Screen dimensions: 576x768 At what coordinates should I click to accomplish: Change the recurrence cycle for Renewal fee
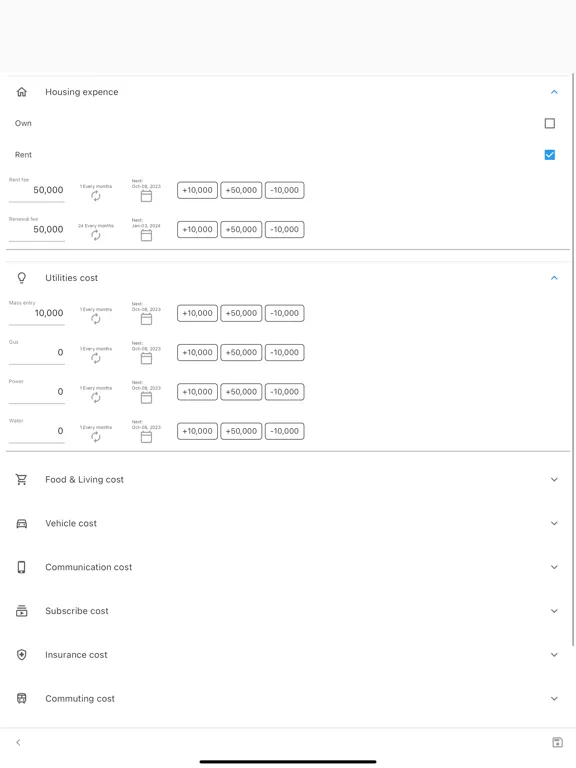96,236
